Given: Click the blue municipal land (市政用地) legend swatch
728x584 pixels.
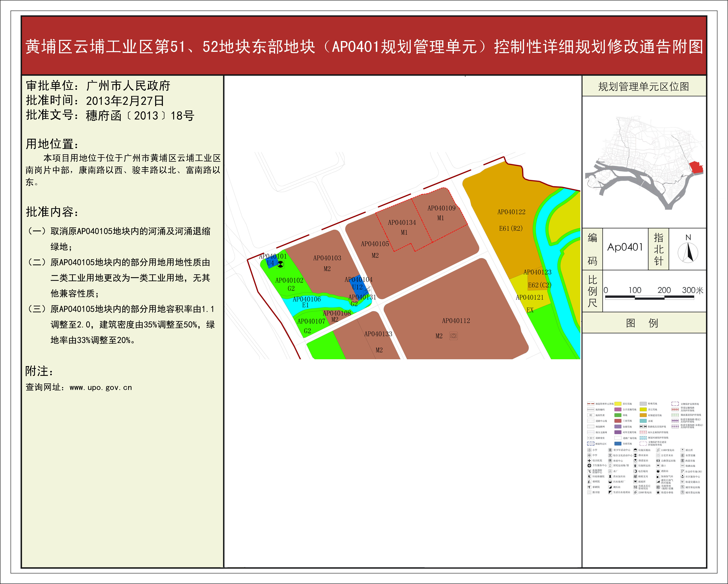Looking at the screenshot, I should 618,444.
